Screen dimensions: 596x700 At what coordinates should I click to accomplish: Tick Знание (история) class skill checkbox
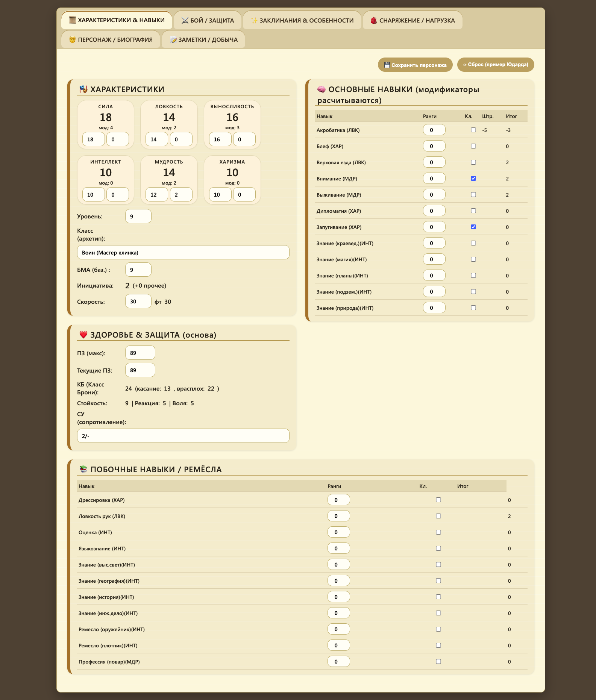438,597
